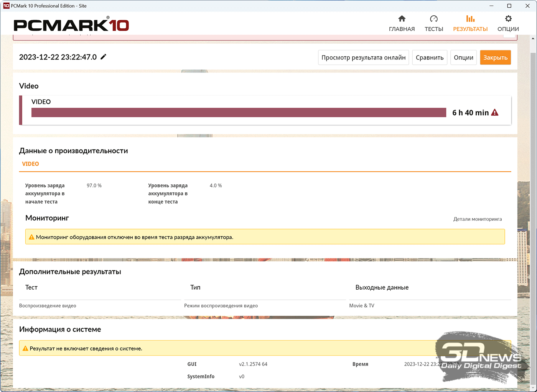Click Просмотр результата онлайн button
Viewport: 537px width, 392px height.
364,57
